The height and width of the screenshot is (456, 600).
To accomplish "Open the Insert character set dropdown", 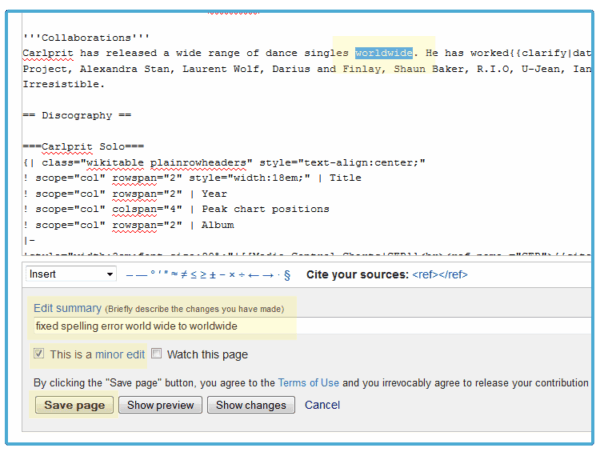I will 71,274.
